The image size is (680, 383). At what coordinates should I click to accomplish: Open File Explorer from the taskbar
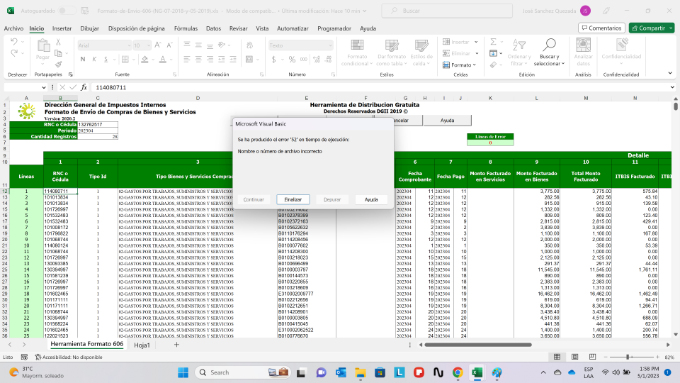pos(360,373)
